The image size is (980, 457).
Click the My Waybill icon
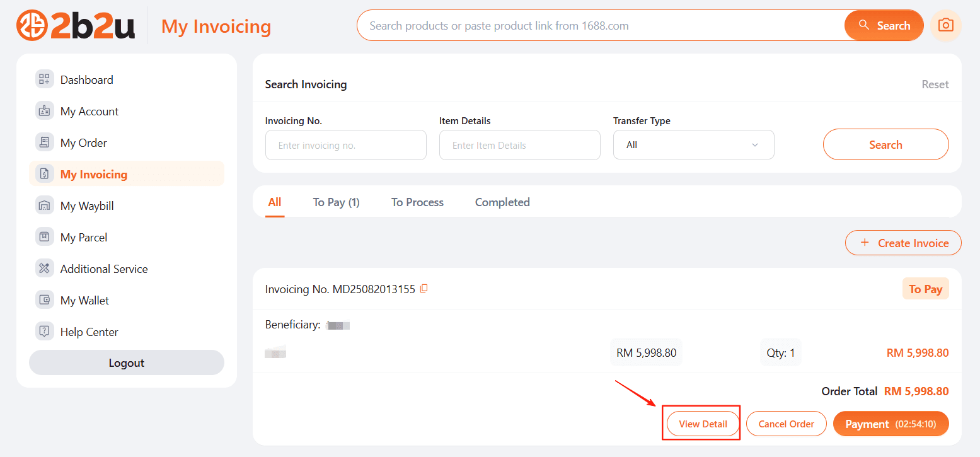(45, 205)
